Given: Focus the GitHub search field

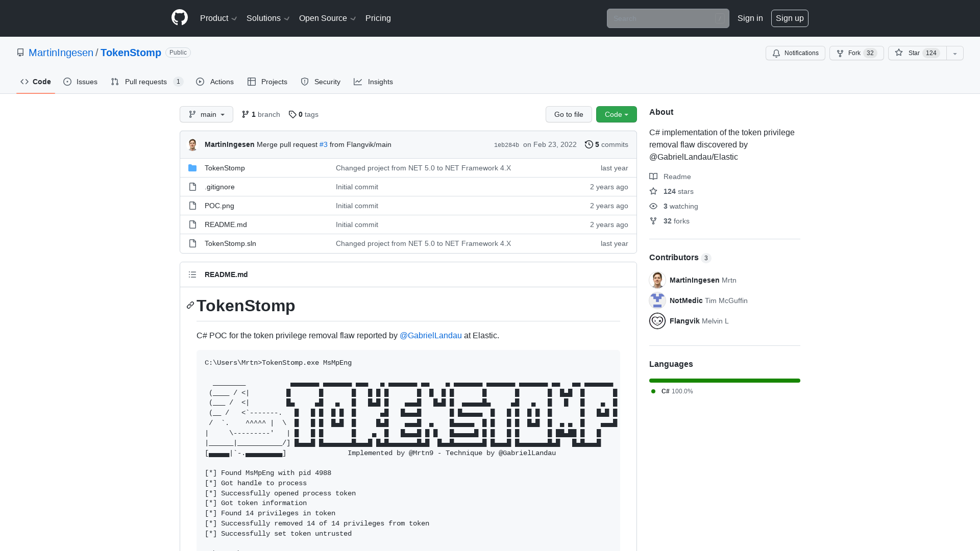Looking at the screenshot, I should coord(668,18).
